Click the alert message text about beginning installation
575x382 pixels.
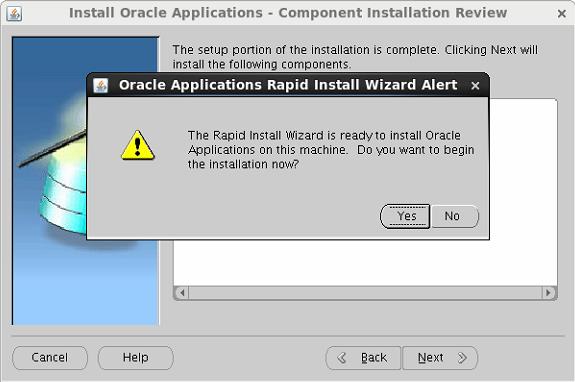[x=331, y=150]
